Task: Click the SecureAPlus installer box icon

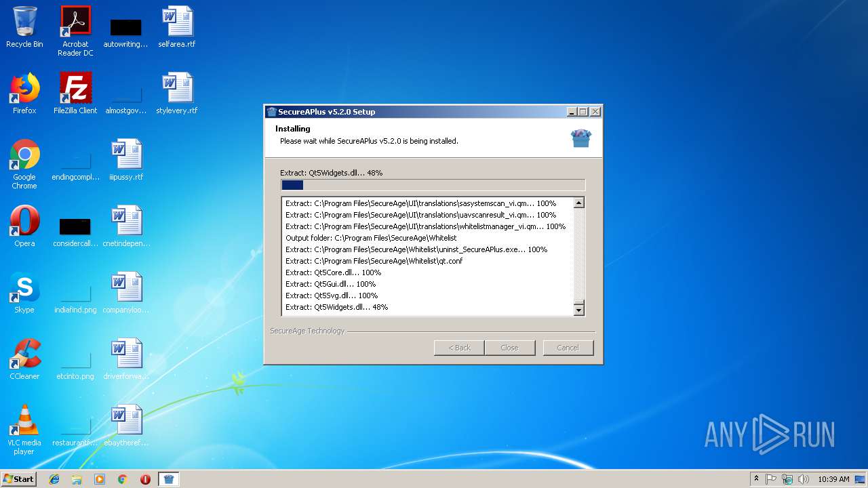Action: click(581, 138)
